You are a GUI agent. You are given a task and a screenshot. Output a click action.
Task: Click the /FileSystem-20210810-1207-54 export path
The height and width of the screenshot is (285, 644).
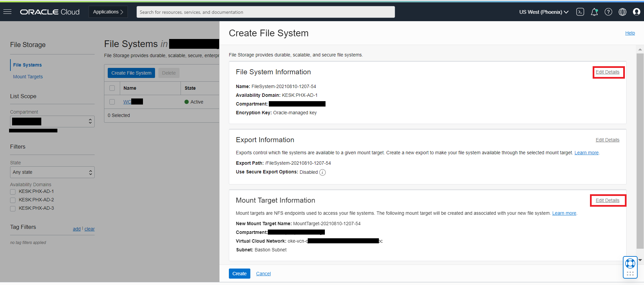(x=298, y=163)
